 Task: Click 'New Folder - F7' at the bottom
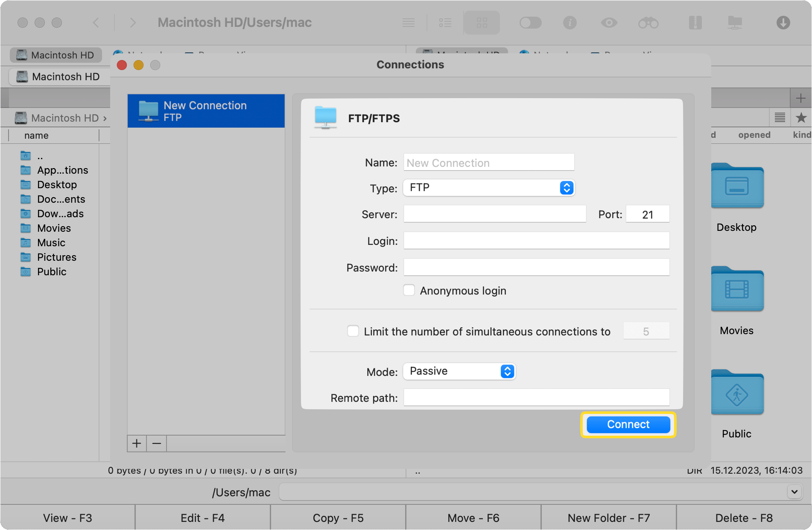[x=608, y=518]
